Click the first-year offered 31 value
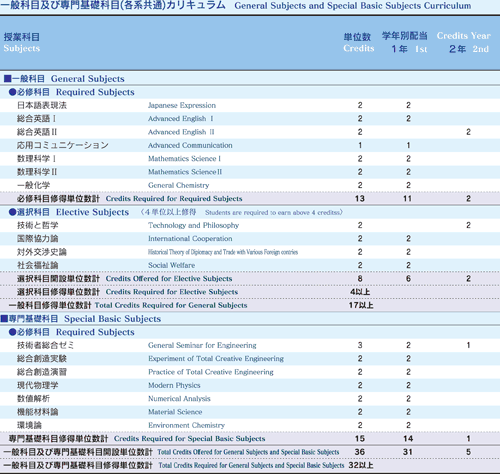Image resolution: width=500 pixels, height=474 pixels. [x=408, y=452]
